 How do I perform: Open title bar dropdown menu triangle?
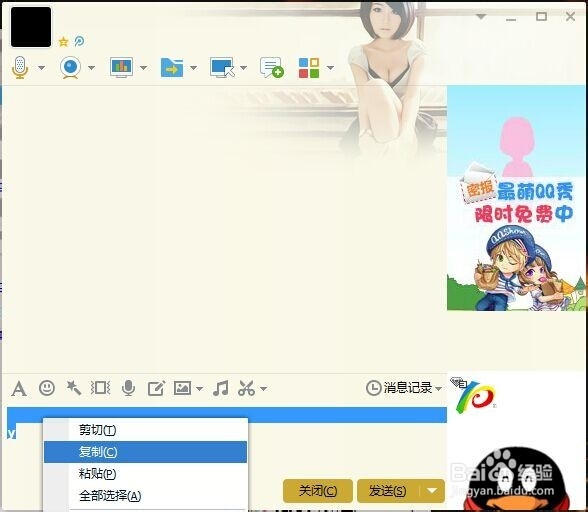pos(481,17)
